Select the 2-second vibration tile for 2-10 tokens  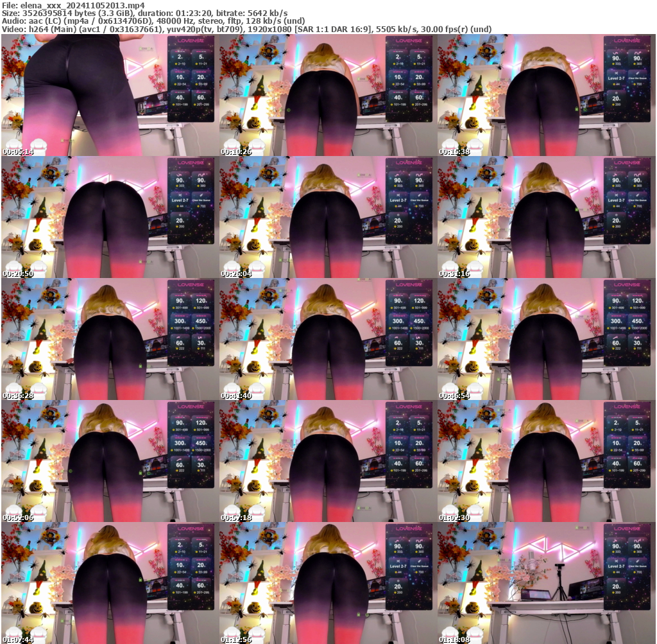click(x=180, y=57)
